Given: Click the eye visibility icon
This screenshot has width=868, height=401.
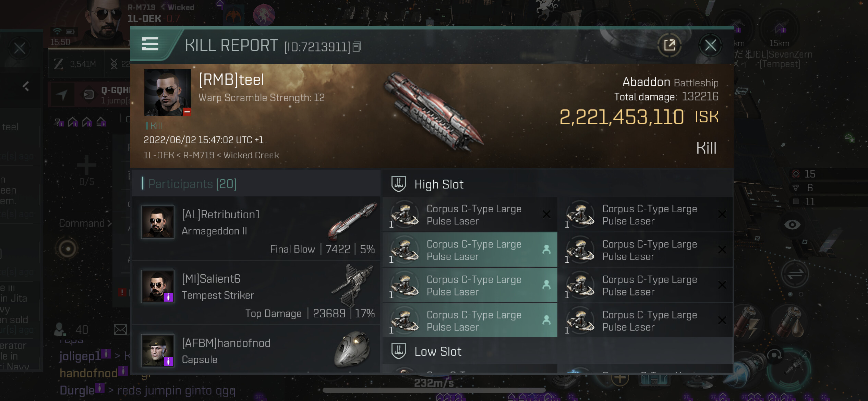Looking at the screenshot, I should [x=792, y=225].
